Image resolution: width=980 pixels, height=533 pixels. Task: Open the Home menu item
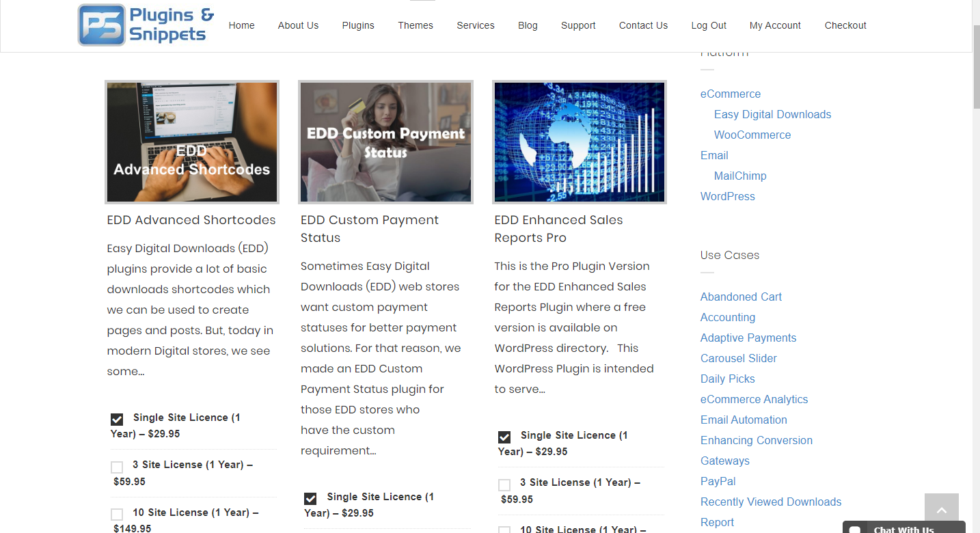[241, 25]
